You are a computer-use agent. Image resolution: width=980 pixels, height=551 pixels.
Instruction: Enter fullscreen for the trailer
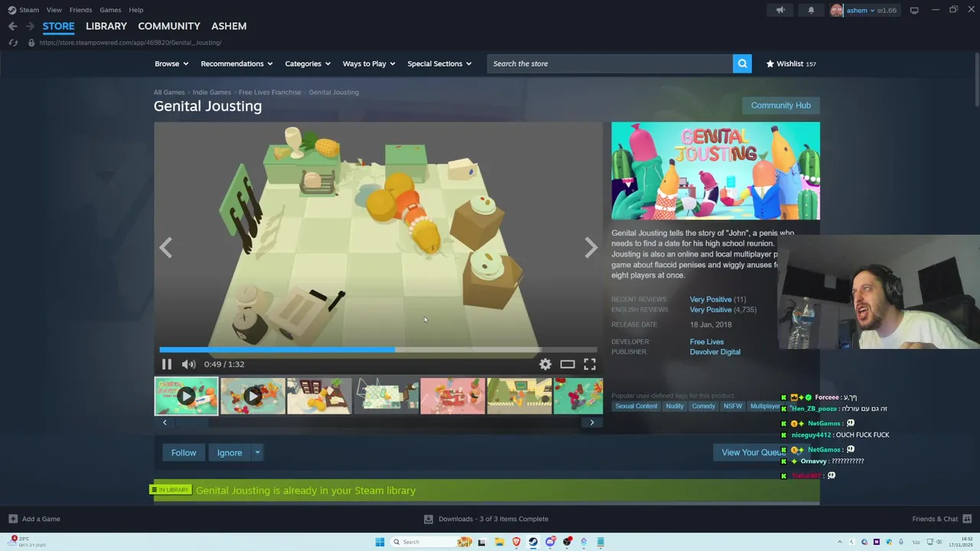click(x=590, y=364)
